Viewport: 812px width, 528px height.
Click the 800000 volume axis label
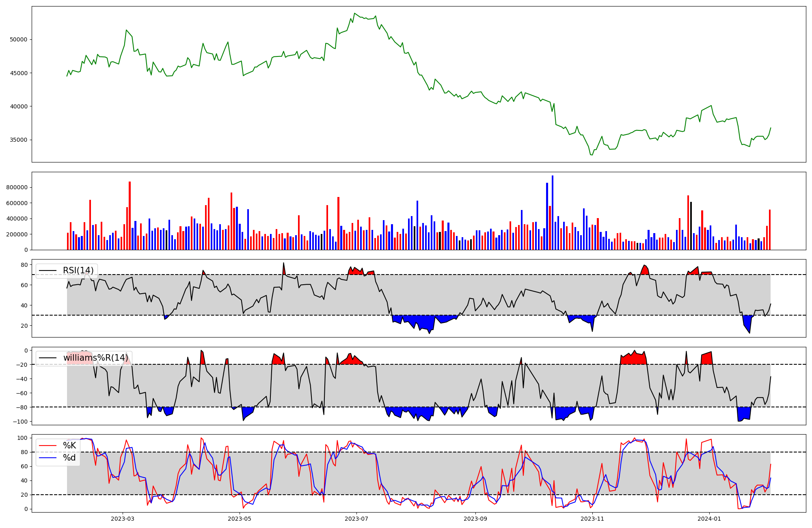(17, 188)
